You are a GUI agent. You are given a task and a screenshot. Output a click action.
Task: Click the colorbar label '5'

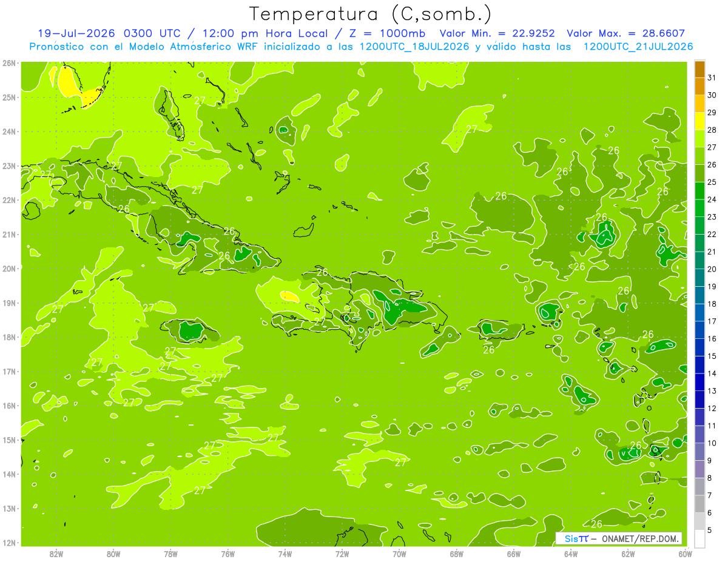(710, 530)
